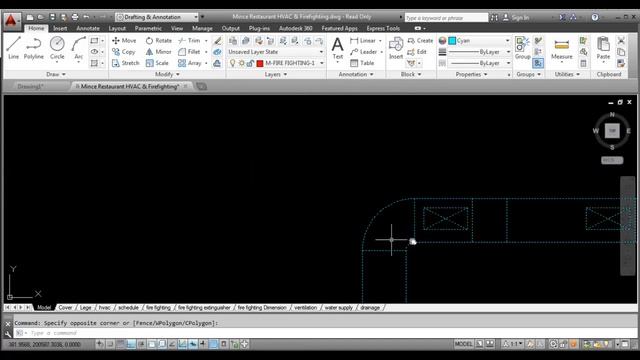Select the Arc tool

[78, 48]
